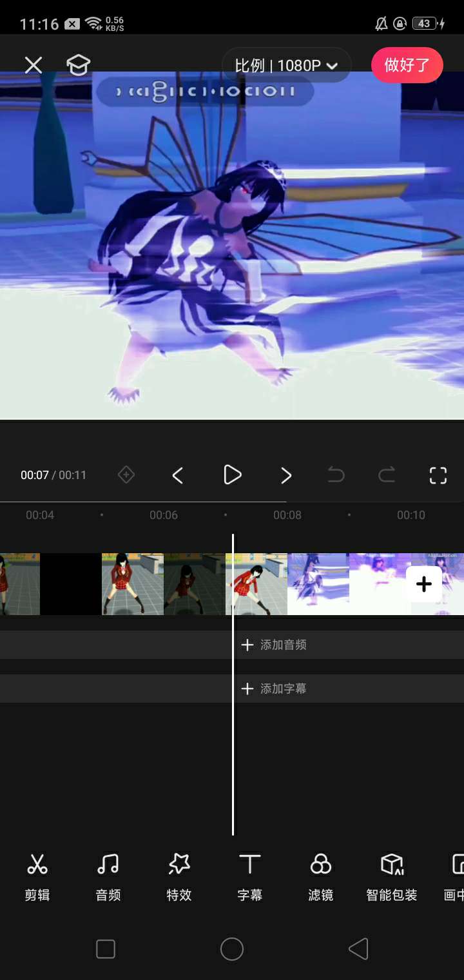
Task: Open the 智能包装 AI packaging tool
Action: tap(392, 877)
